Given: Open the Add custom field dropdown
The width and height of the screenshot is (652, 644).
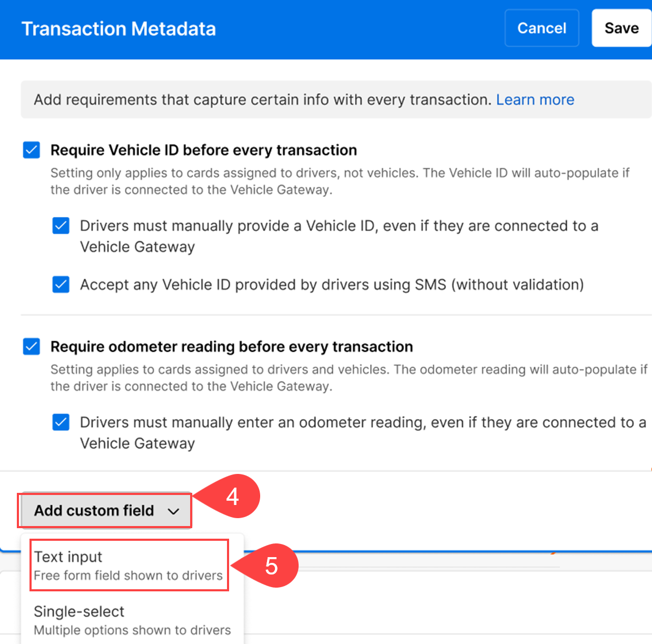Looking at the screenshot, I should point(104,510).
